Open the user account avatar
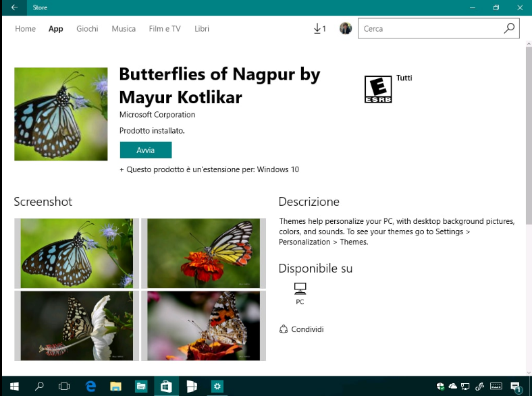The height and width of the screenshot is (396, 532). pos(346,28)
